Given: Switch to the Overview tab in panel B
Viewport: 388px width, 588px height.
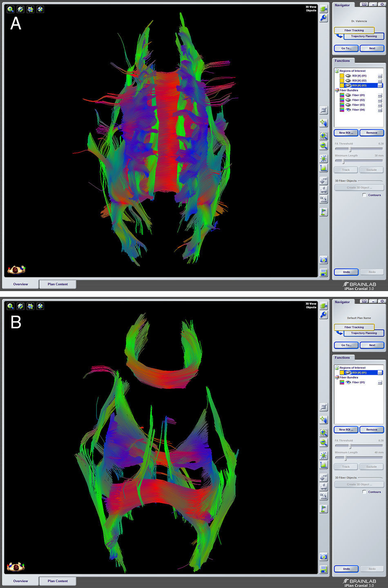Looking at the screenshot, I should [x=20, y=581].
